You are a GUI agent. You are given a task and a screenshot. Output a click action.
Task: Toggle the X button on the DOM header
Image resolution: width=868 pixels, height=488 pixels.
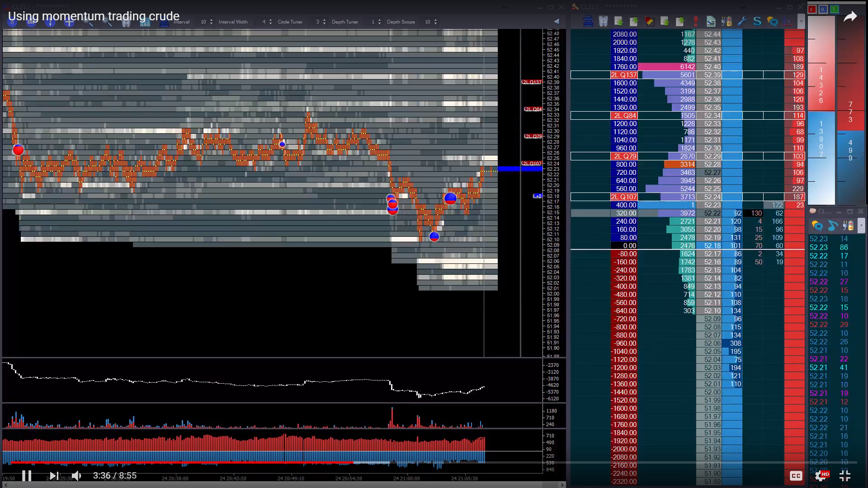coord(812,10)
